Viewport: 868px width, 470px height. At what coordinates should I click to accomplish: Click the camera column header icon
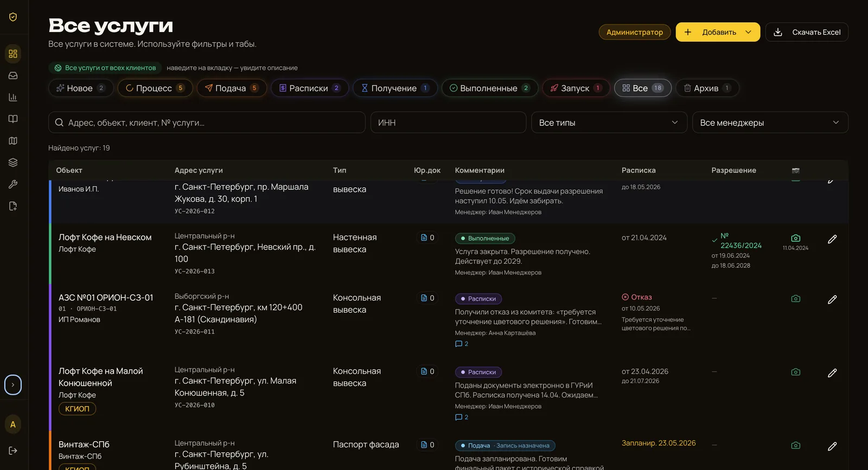coord(796,170)
